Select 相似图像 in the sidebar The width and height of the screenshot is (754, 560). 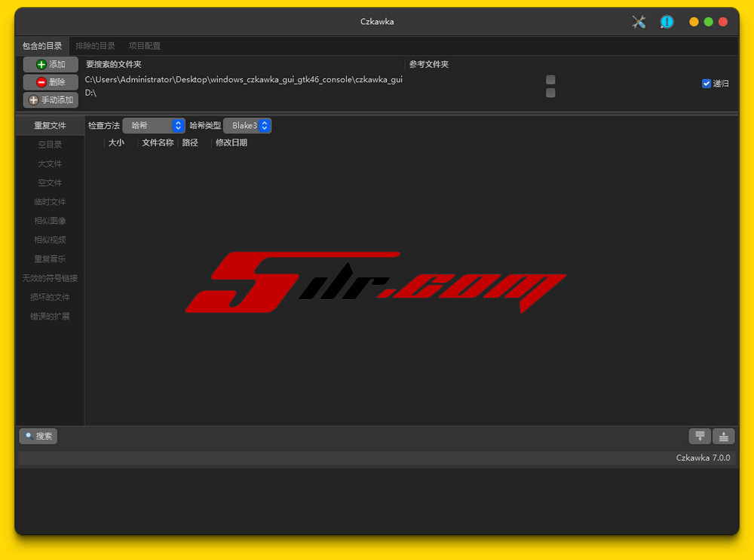click(x=50, y=221)
